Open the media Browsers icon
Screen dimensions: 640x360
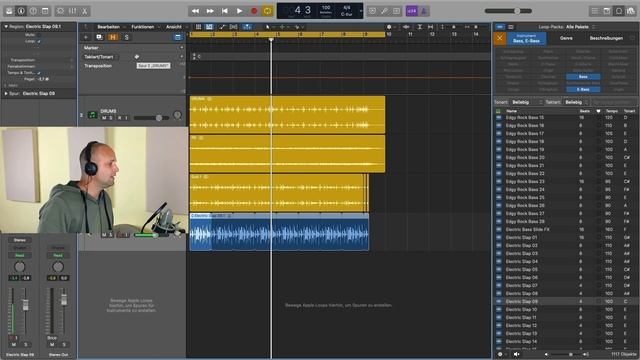point(631,11)
